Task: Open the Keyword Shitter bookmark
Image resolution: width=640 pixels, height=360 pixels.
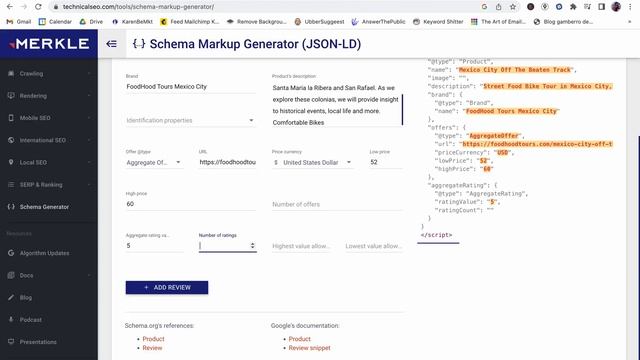Action: [x=438, y=22]
